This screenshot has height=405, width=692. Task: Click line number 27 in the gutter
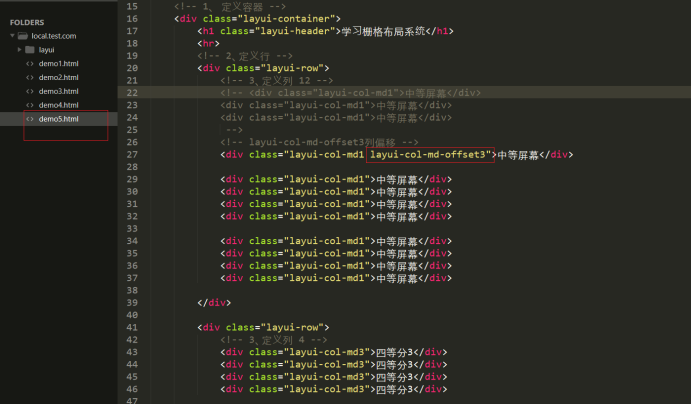[132, 154]
